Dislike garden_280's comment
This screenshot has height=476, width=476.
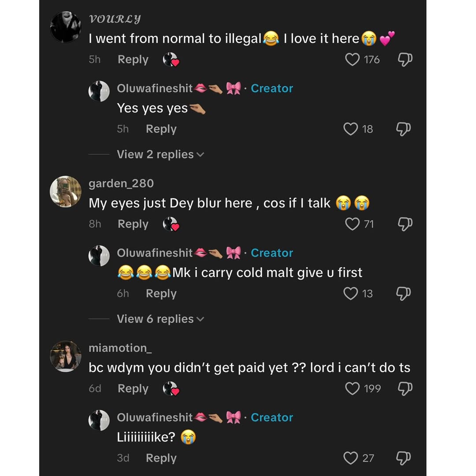(x=405, y=224)
